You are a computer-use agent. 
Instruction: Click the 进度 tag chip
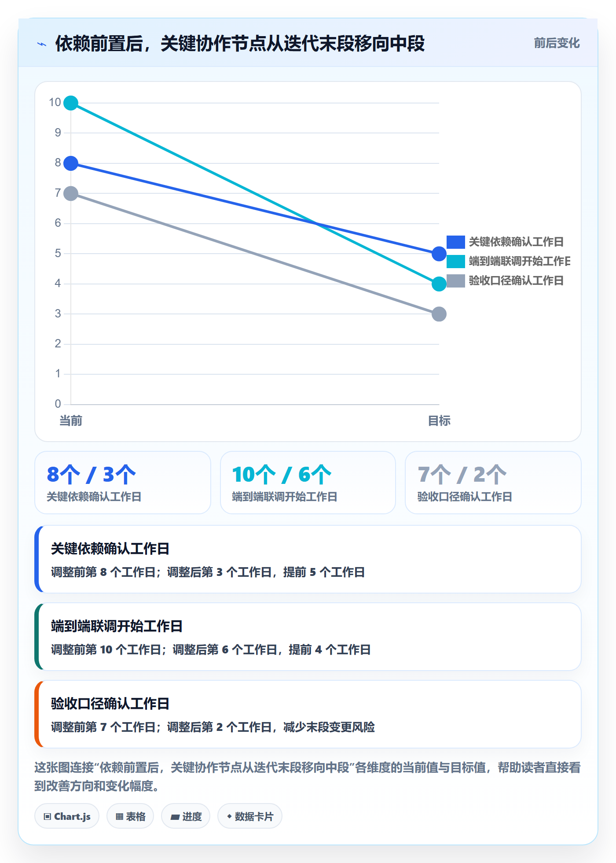click(x=186, y=816)
